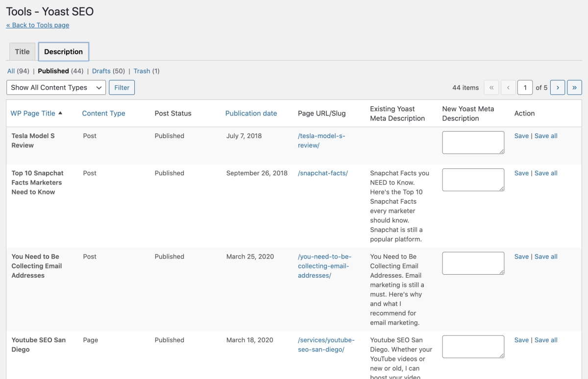Image resolution: width=588 pixels, height=379 pixels.
Task: Sort by Publication date column
Action: pos(251,113)
